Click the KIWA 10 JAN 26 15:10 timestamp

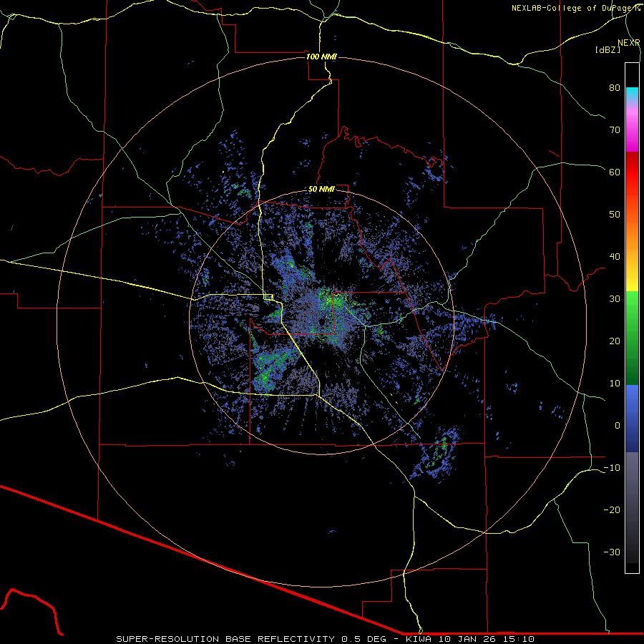coord(470,639)
